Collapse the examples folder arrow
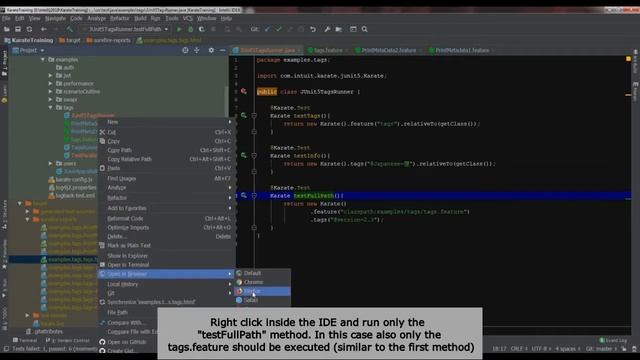The height and width of the screenshot is (360, 640). [42, 60]
